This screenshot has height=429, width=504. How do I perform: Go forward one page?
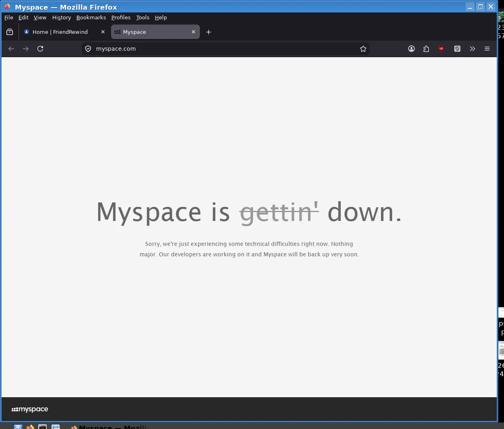click(x=26, y=49)
